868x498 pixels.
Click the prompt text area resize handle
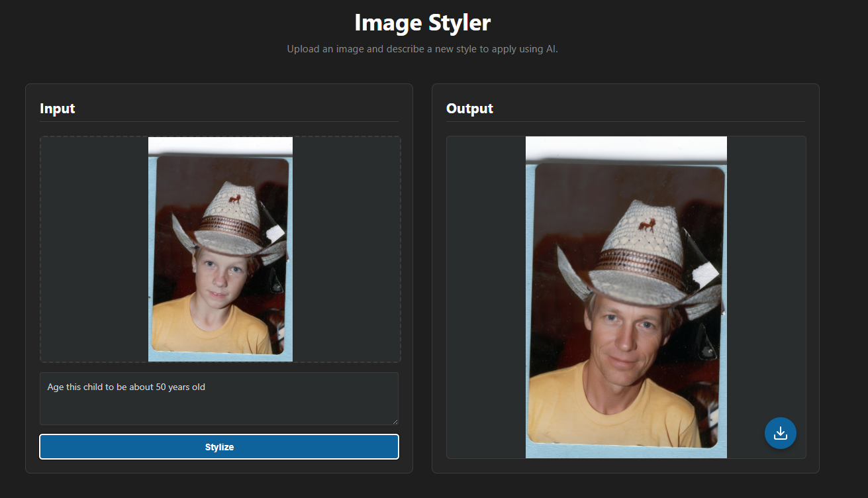[395, 421]
